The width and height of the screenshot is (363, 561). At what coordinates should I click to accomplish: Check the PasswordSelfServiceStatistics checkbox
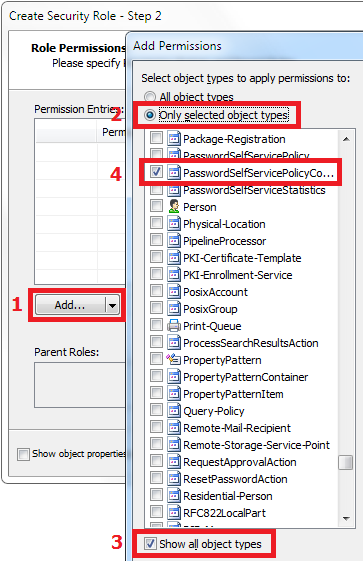156,190
